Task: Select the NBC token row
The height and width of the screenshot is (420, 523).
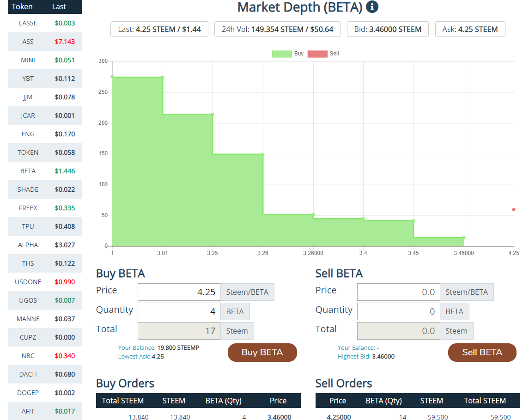Action: pyautogui.click(x=45, y=356)
